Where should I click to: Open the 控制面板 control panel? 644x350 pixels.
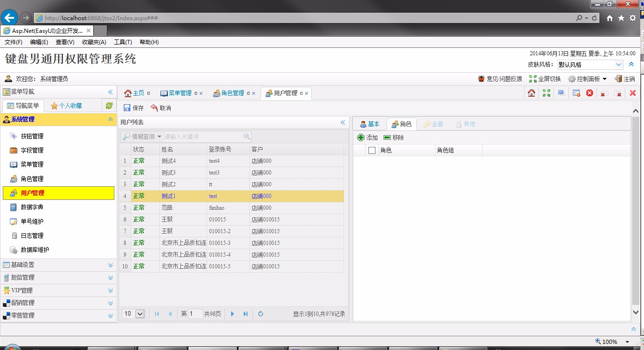point(587,78)
